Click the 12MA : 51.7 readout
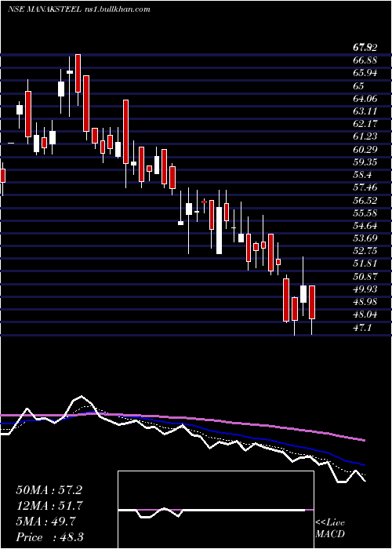Viewport: 392px width, 549px height. [x=49, y=506]
